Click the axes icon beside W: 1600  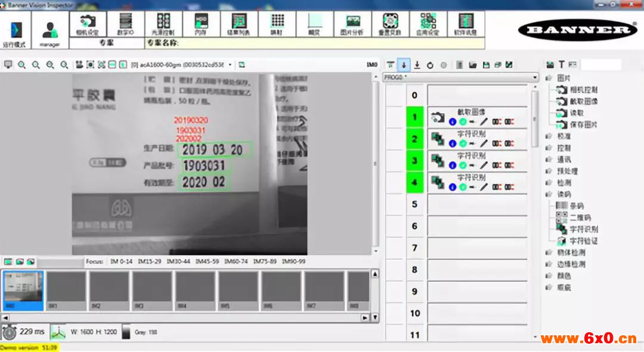58,332
